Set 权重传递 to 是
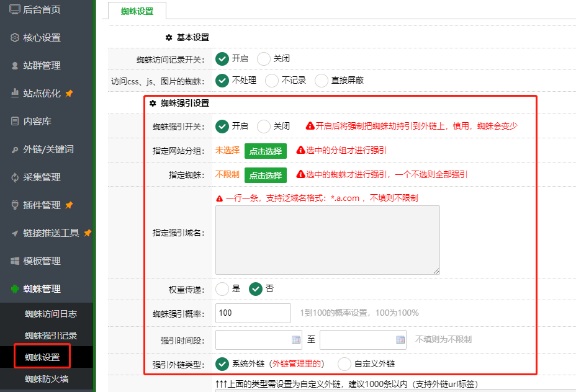Image resolution: width=576 pixels, height=392 pixels. point(222,289)
